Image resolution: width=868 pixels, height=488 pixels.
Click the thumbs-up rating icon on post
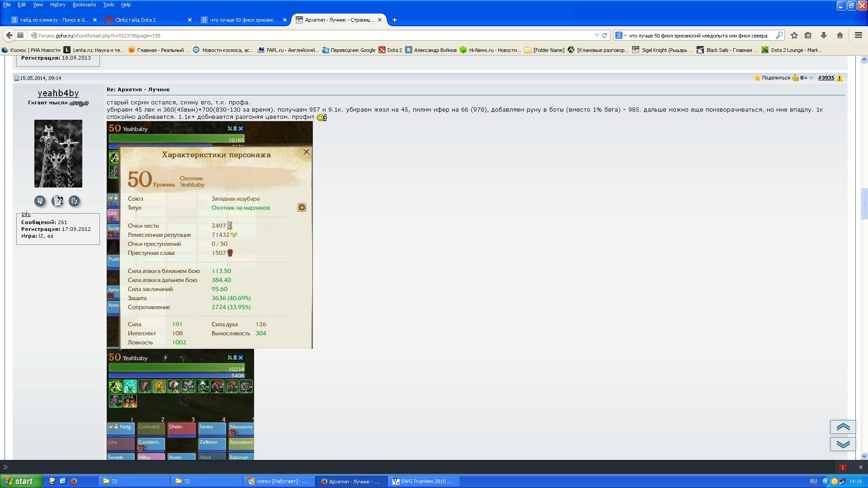tap(795, 78)
